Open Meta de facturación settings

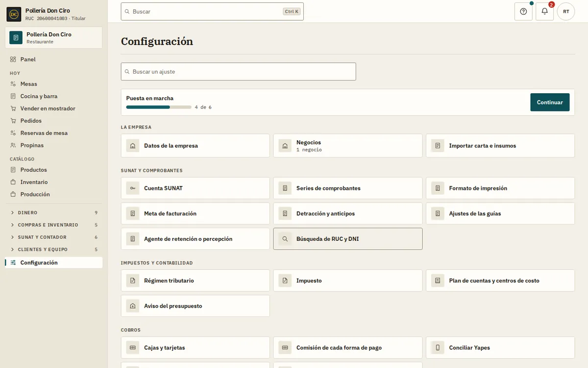point(196,213)
